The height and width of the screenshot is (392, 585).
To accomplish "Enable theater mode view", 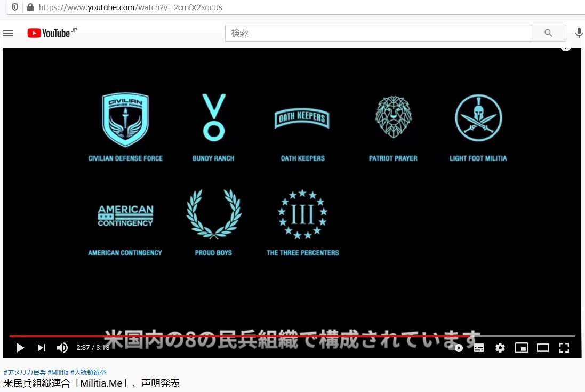I will (543, 348).
